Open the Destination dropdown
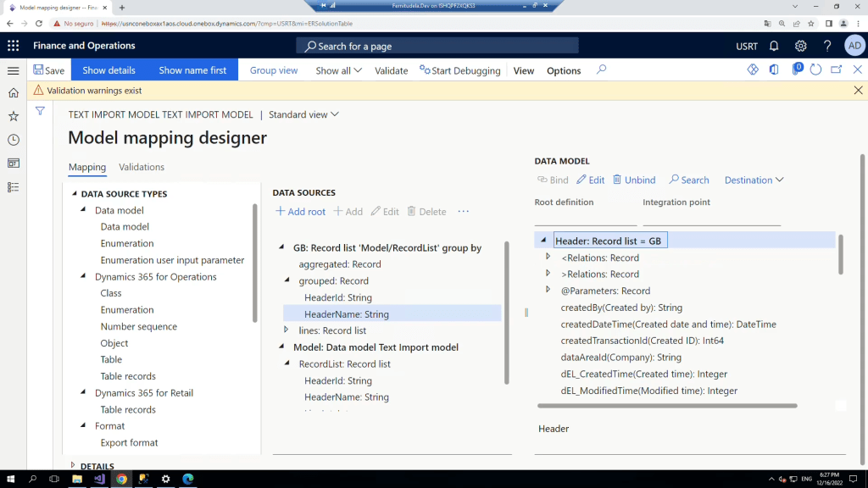This screenshot has height=488, width=868. click(x=754, y=180)
